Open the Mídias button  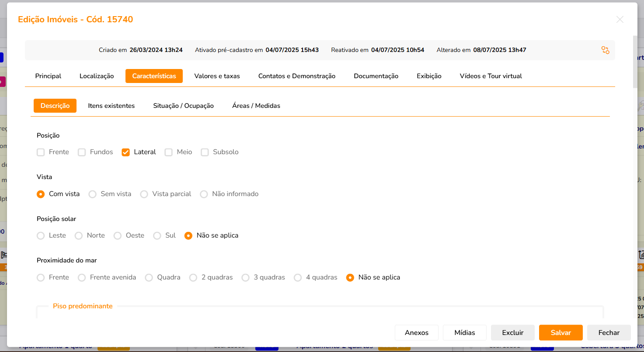(x=464, y=333)
